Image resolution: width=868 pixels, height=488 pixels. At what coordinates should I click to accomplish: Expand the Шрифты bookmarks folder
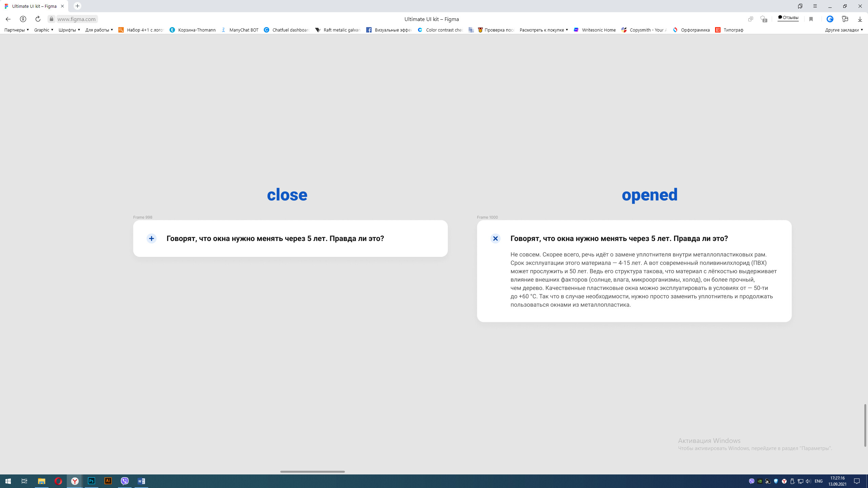69,30
